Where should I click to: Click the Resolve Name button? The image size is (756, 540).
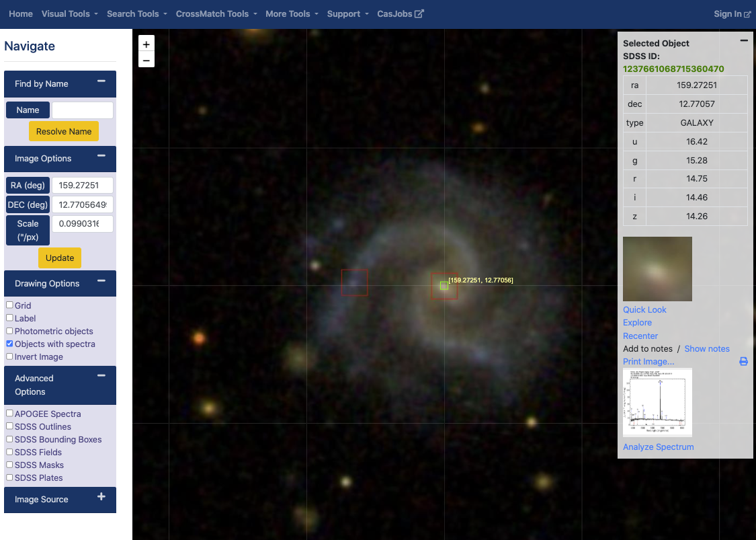coord(64,131)
